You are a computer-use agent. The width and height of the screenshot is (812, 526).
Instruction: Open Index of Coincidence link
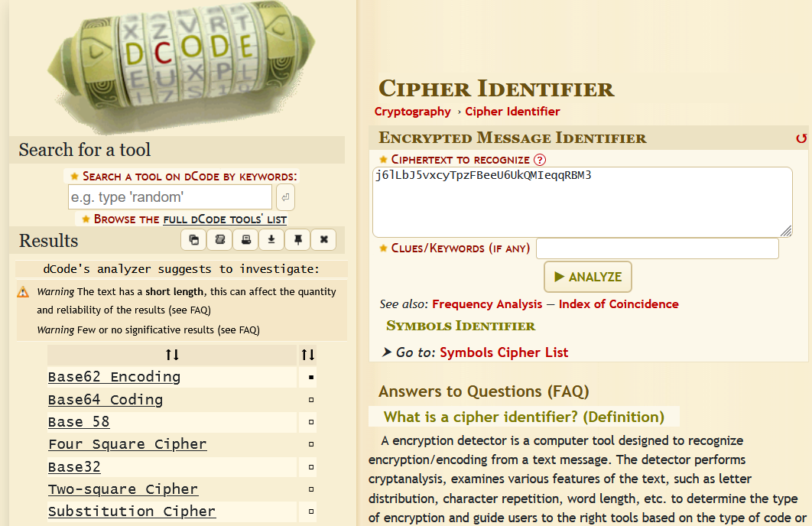pos(619,304)
